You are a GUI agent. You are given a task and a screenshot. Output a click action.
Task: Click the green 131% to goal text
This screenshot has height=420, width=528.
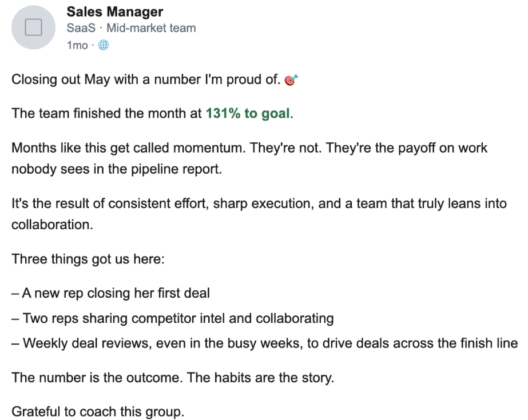point(248,113)
